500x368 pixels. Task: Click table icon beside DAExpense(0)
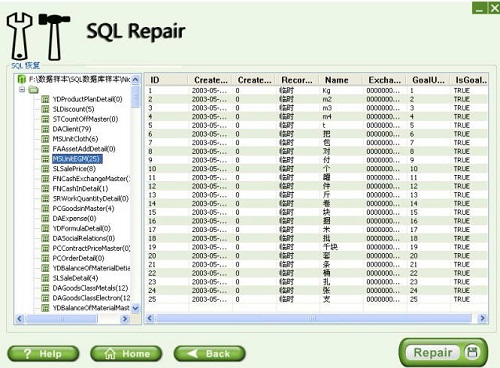tap(45, 219)
